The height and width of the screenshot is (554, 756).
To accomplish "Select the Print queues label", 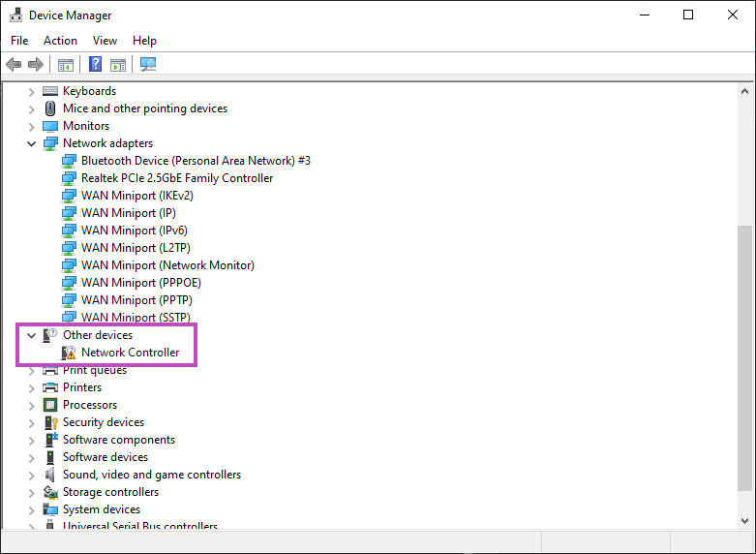I will point(95,371).
